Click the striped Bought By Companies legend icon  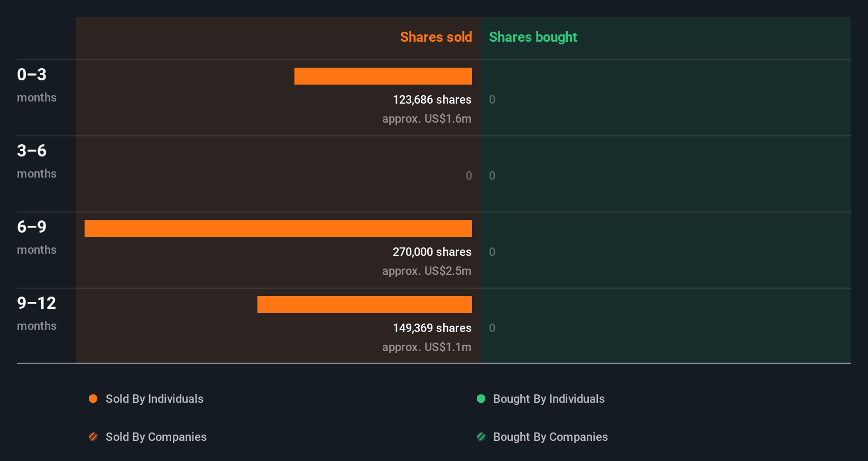[481, 437]
